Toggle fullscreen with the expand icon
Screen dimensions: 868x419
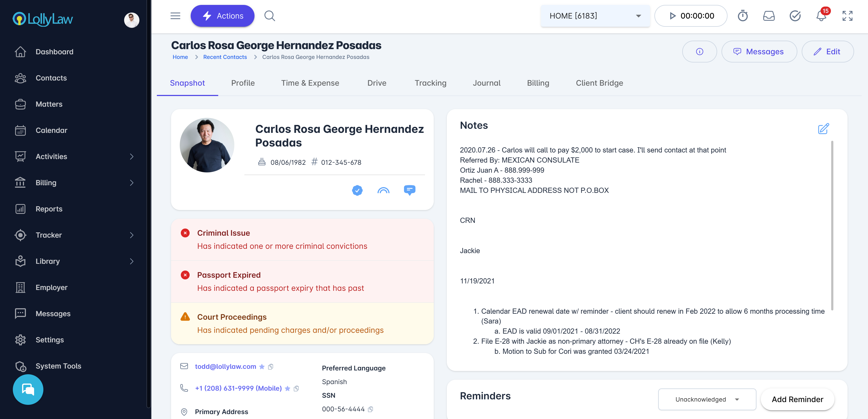tap(847, 16)
